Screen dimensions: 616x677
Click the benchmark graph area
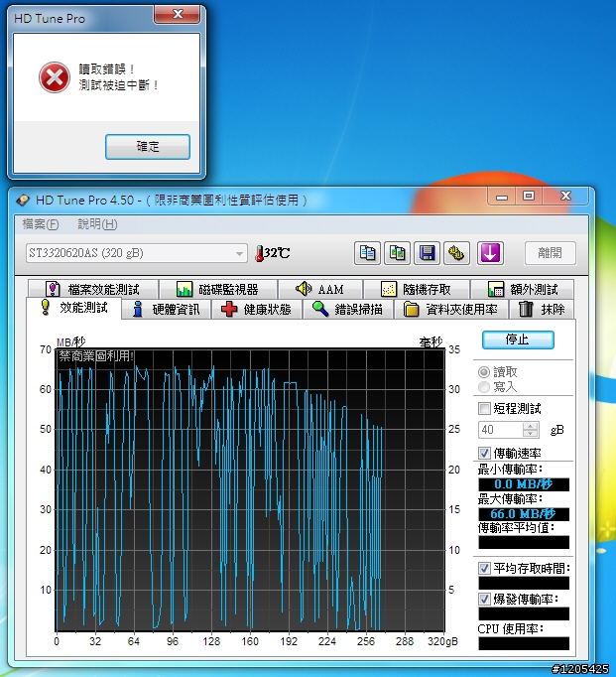(x=250, y=490)
